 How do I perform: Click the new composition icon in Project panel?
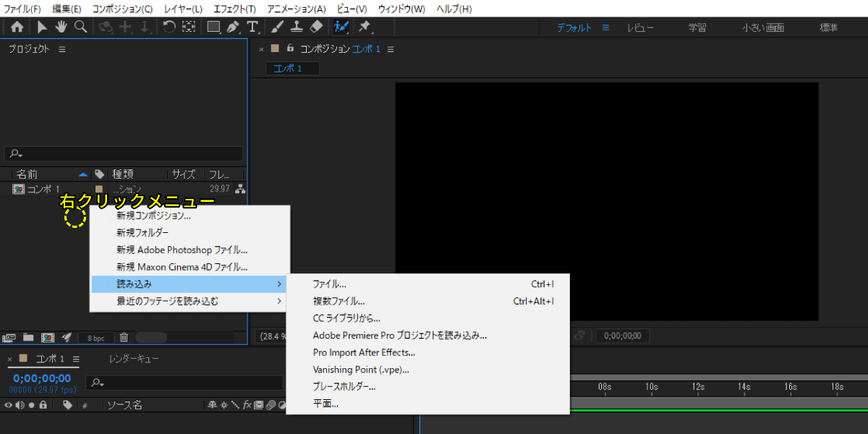coord(47,337)
